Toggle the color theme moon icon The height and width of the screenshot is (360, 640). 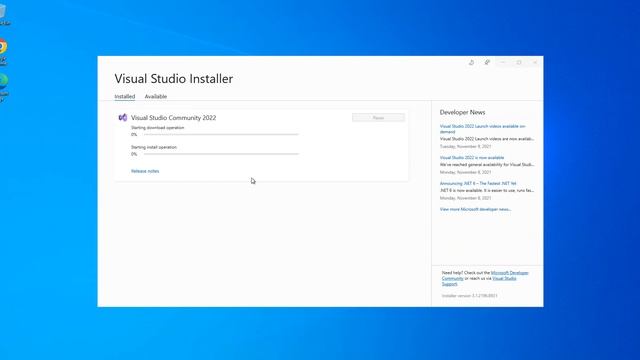tap(471, 62)
